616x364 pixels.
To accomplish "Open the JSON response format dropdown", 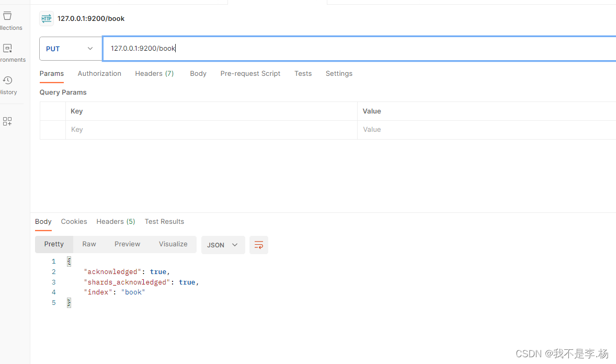I will [x=223, y=245].
